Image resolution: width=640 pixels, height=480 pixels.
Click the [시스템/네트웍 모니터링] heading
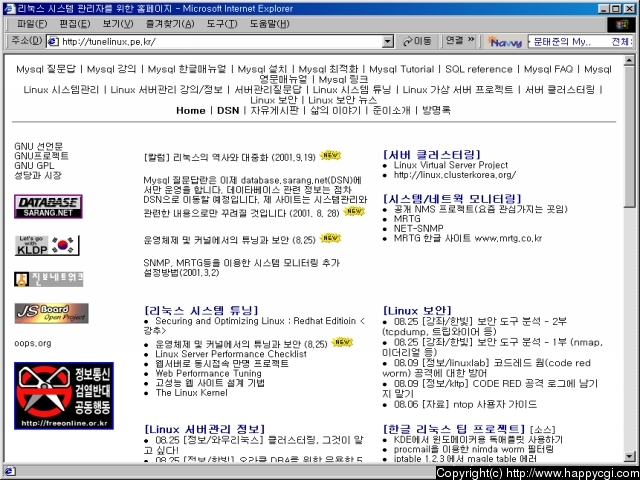452,199
